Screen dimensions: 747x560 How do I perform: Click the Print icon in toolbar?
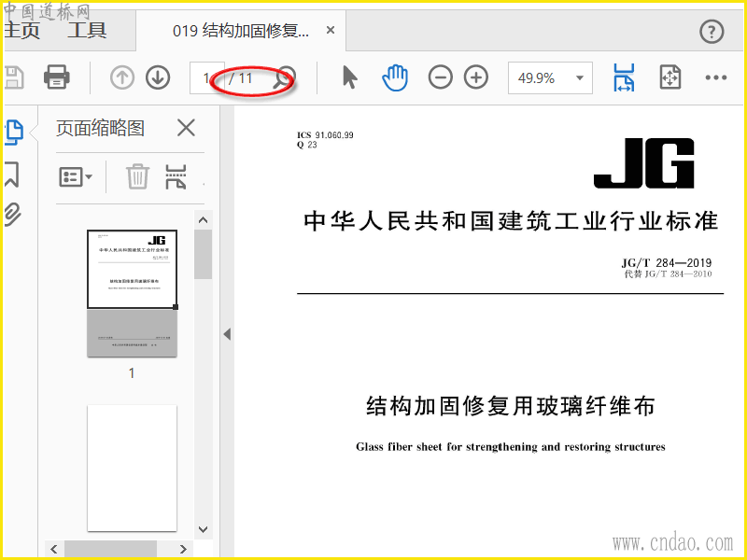(57, 77)
